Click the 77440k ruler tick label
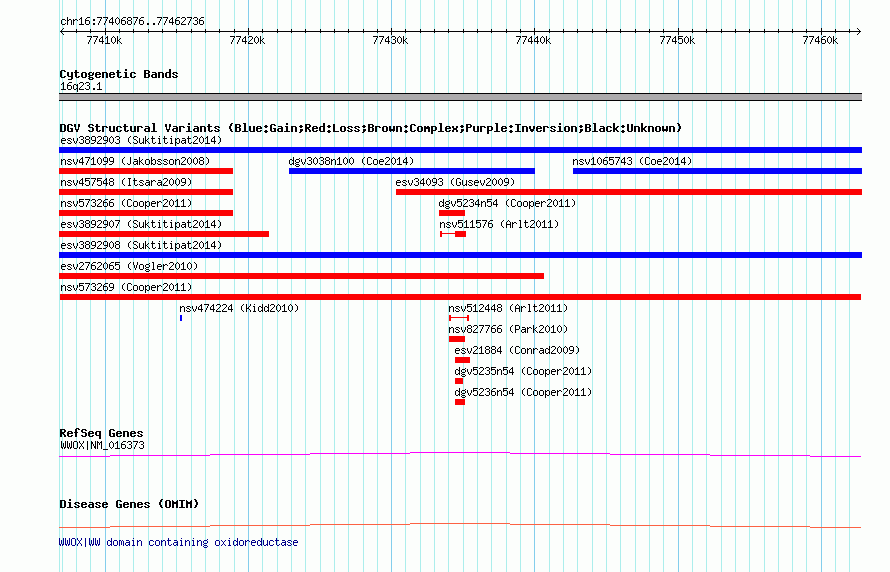890x572 pixels. point(533,40)
